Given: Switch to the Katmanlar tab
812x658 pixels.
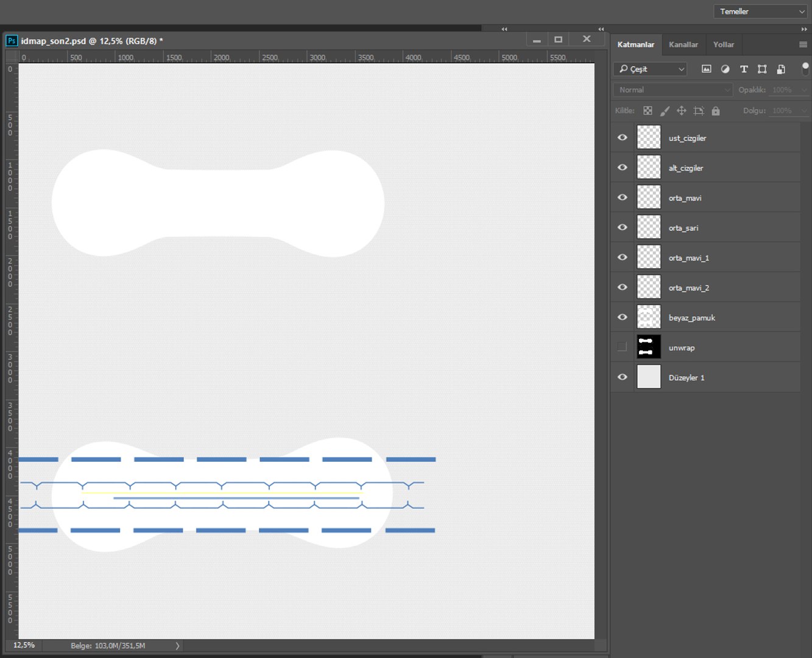Looking at the screenshot, I should tap(636, 44).
